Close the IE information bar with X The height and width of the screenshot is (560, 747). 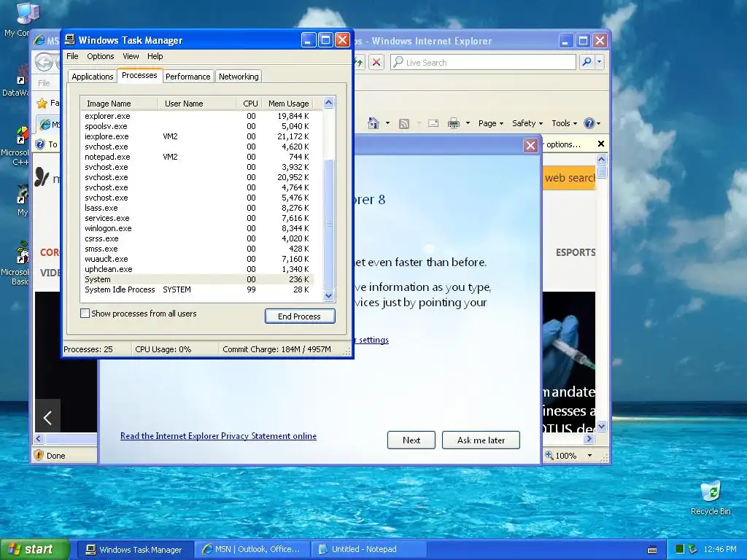pyautogui.click(x=601, y=144)
